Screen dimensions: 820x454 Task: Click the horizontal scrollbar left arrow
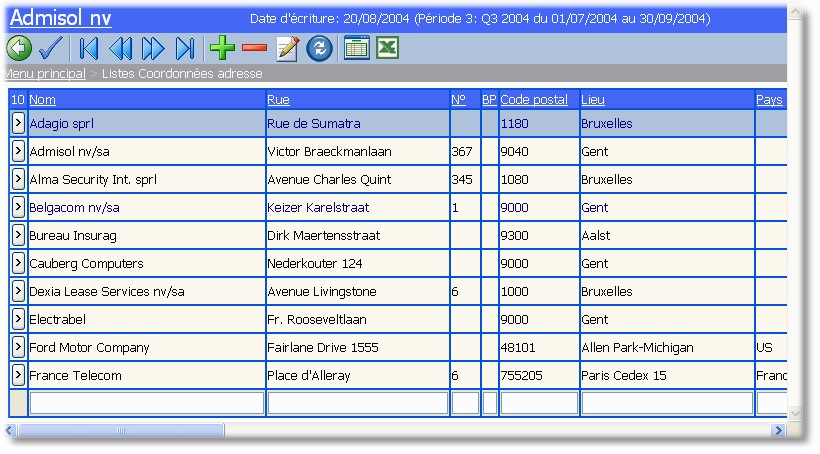[9, 430]
